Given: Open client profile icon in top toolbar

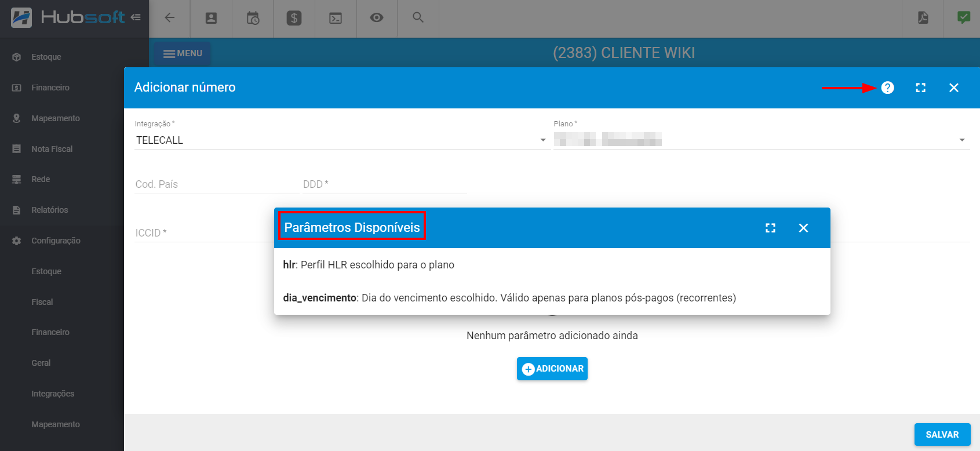Looking at the screenshot, I should tap(212, 18).
